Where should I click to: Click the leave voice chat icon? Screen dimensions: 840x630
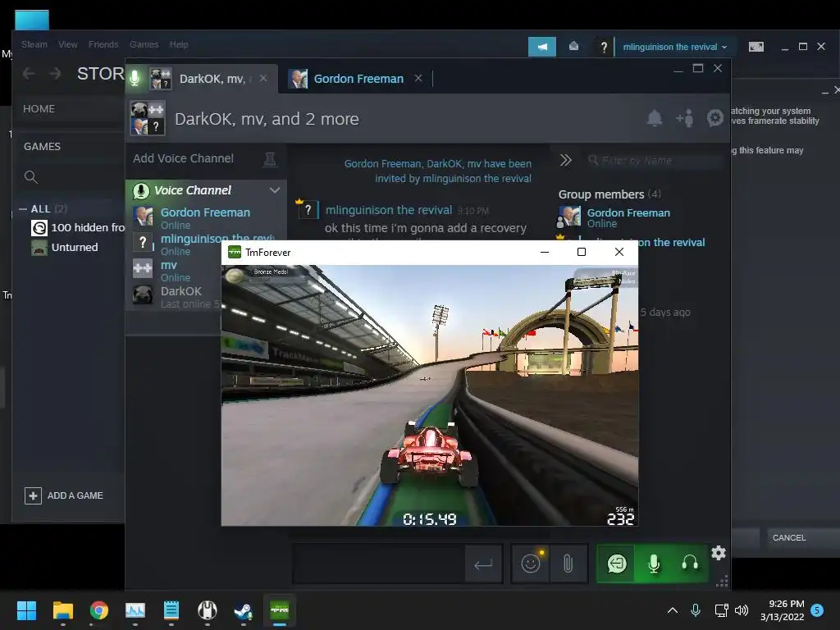pos(616,564)
